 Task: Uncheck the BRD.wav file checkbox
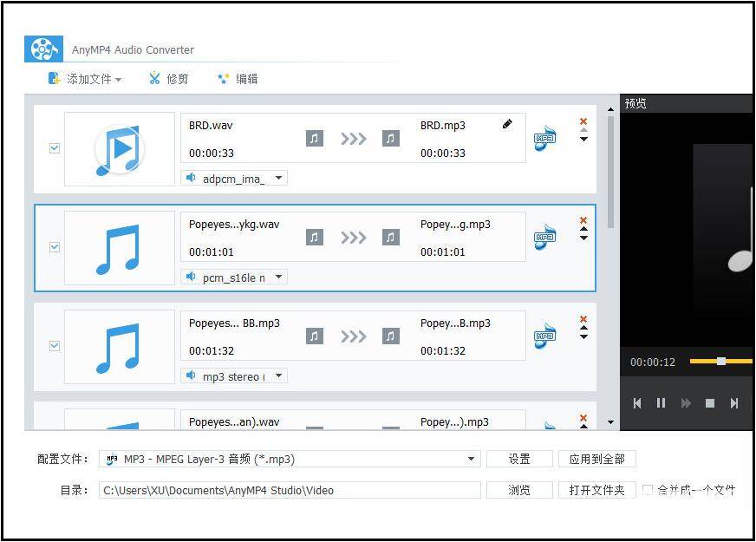click(54, 147)
